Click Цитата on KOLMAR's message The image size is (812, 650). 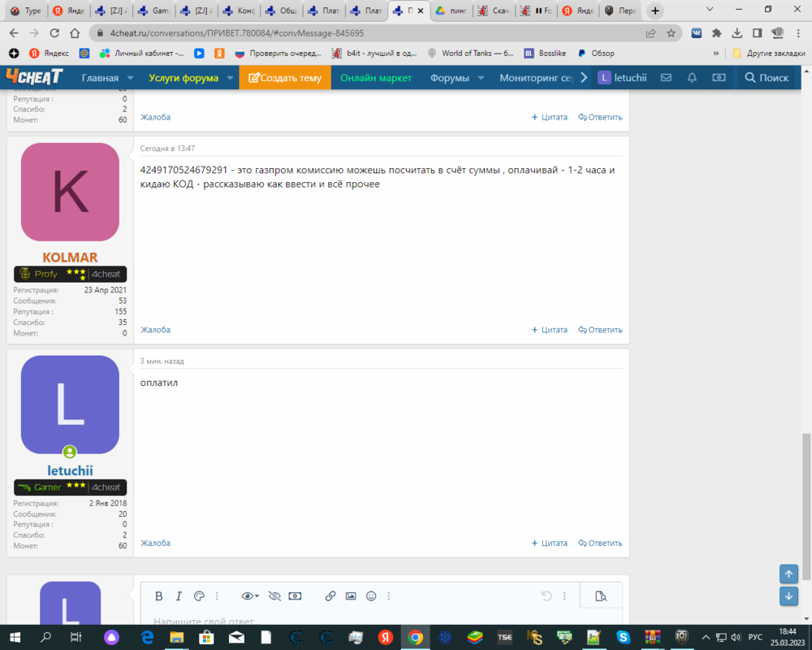[x=550, y=330]
